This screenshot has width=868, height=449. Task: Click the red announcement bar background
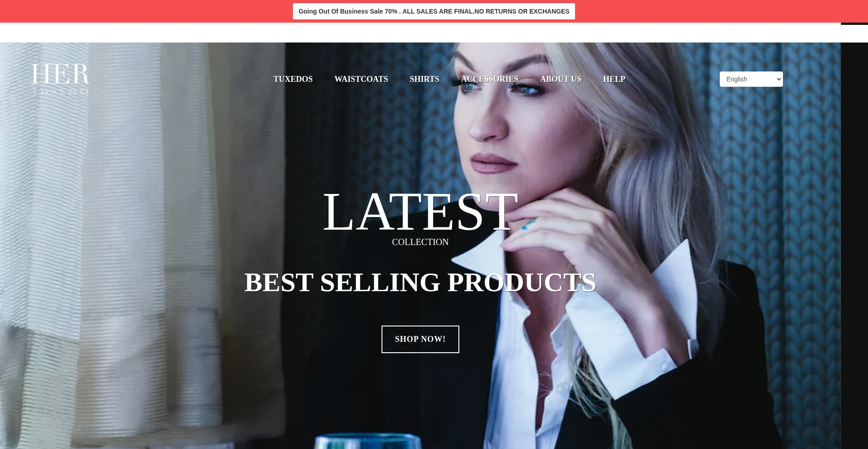(145, 11)
